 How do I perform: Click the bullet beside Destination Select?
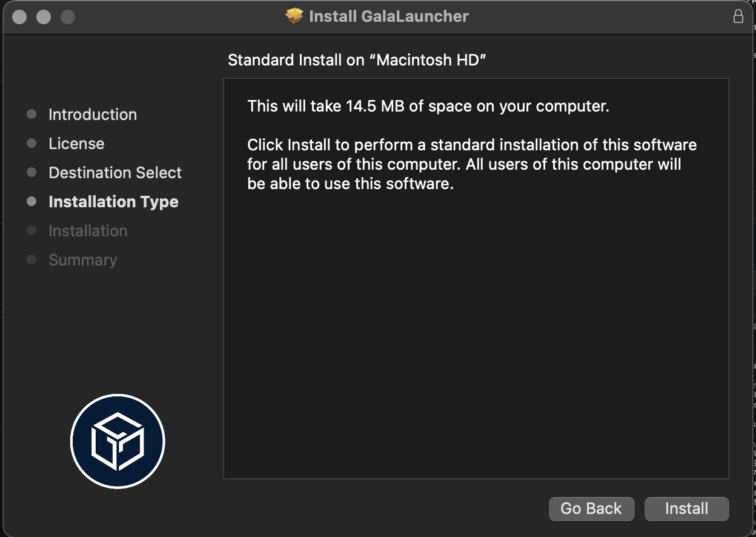click(32, 173)
